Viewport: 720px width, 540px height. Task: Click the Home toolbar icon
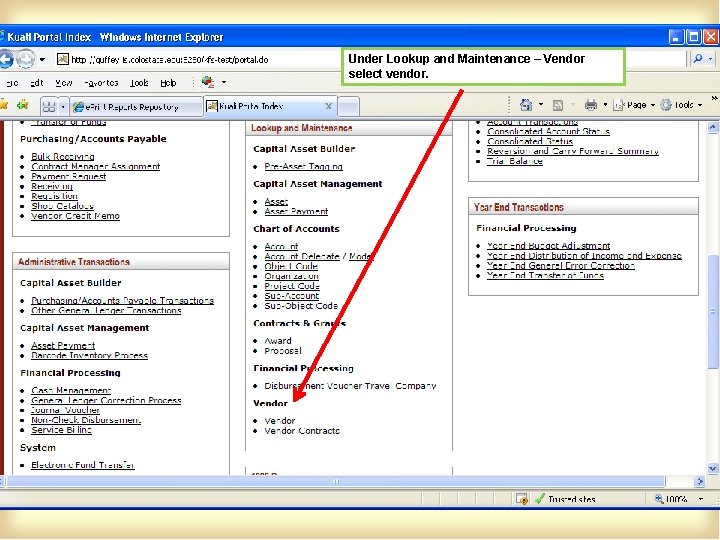click(525, 105)
